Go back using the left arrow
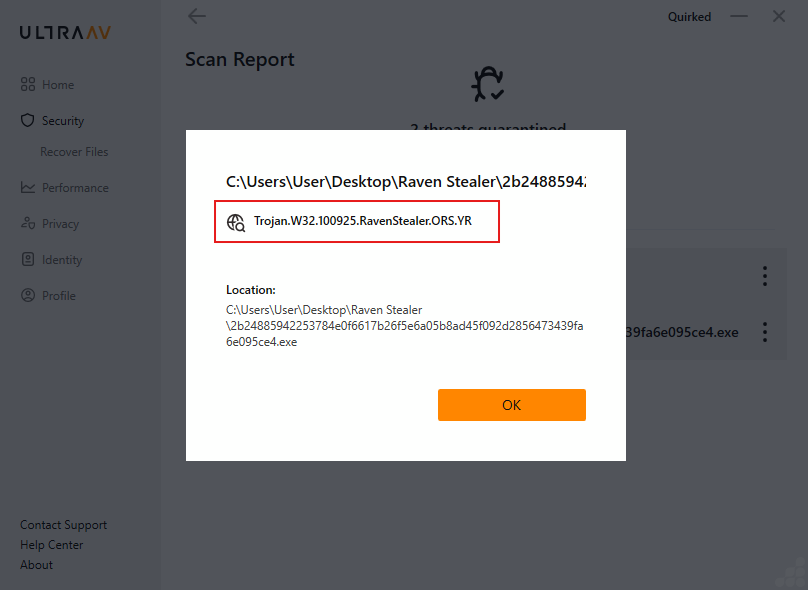Screen dimensions: 808x590 [197, 16]
